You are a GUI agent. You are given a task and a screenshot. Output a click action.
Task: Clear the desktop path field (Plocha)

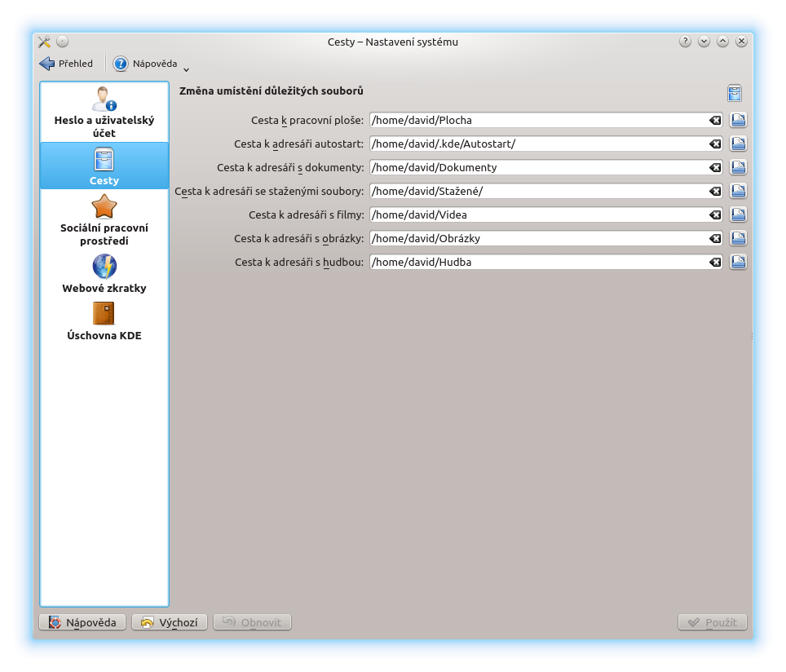tap(715, 121)
